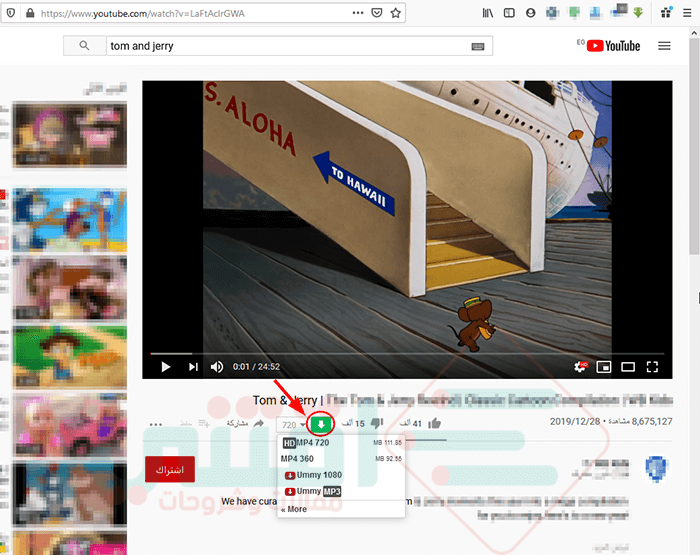View site security shield info
Image resolution: width=700 pixels, height=555 pixels.
click(x=11, y=13)
